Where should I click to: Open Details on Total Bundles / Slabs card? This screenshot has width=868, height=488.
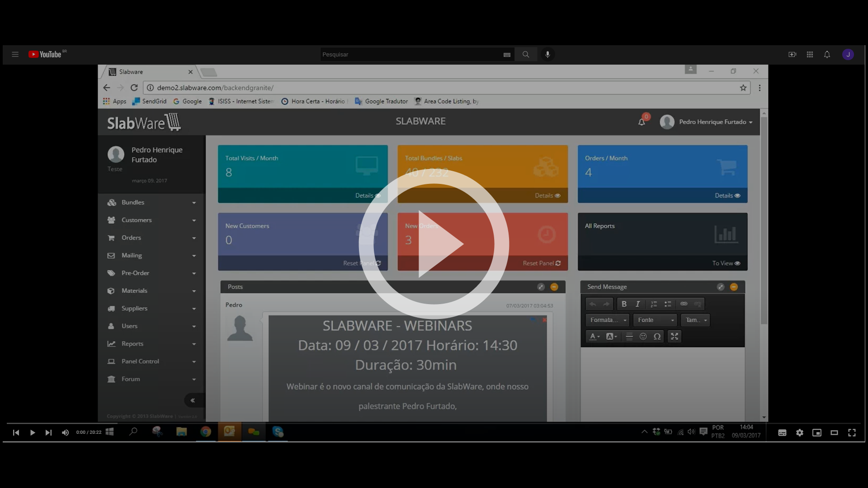pyautogui.click(x=547, y=196)
